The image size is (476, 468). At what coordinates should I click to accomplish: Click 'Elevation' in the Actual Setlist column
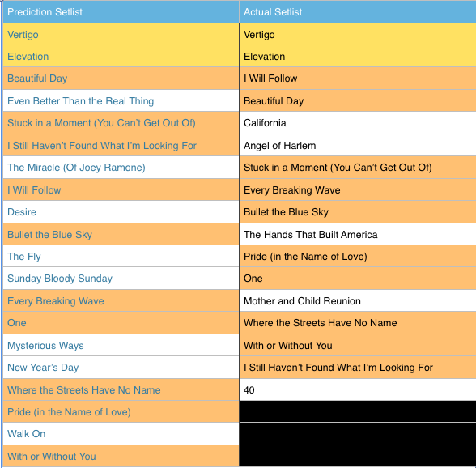[x=358, y=56]
